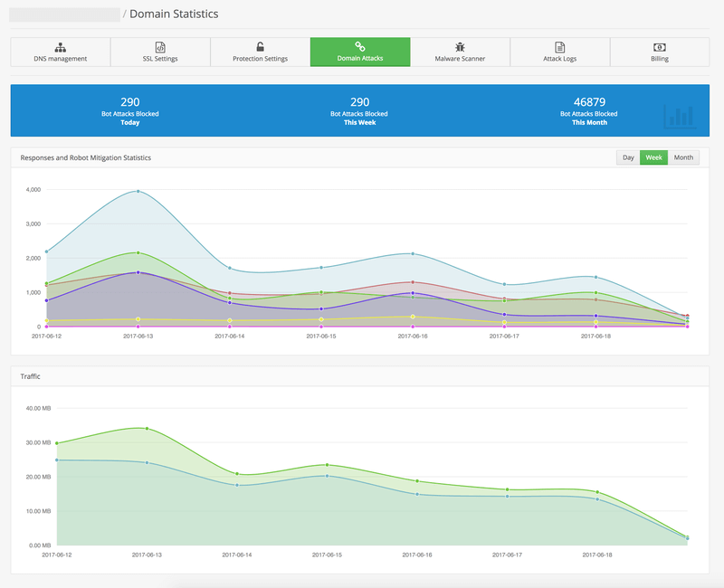Click the bar chart icon in blue banner
Viewport: 724px width, 588px height.
679,115
